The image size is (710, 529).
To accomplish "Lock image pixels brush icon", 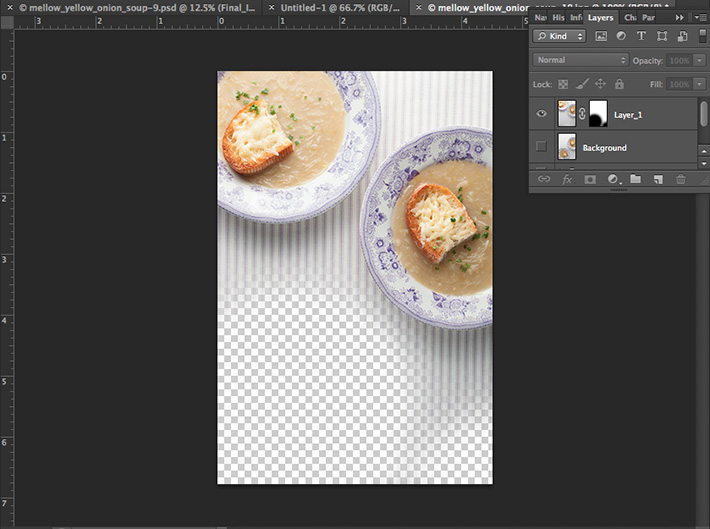I will (x=582, y=84).
